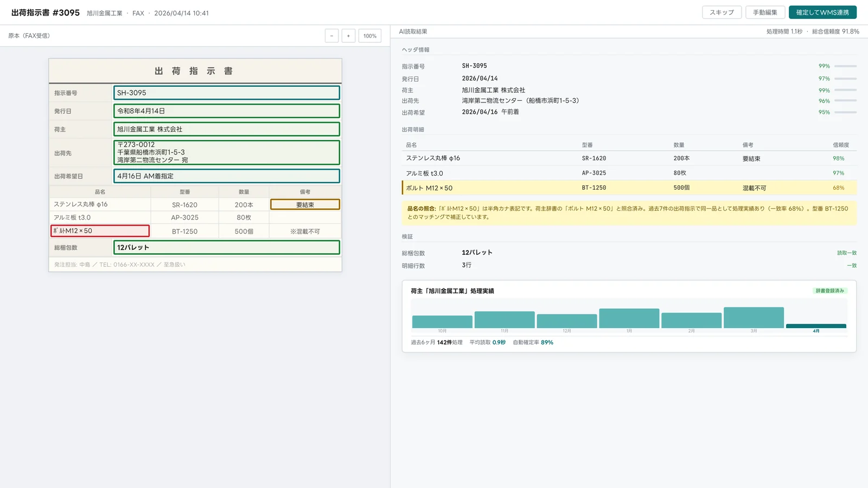
Task: Select the アルミ板 t3.0 detail row
Action: tap(629, 173)
